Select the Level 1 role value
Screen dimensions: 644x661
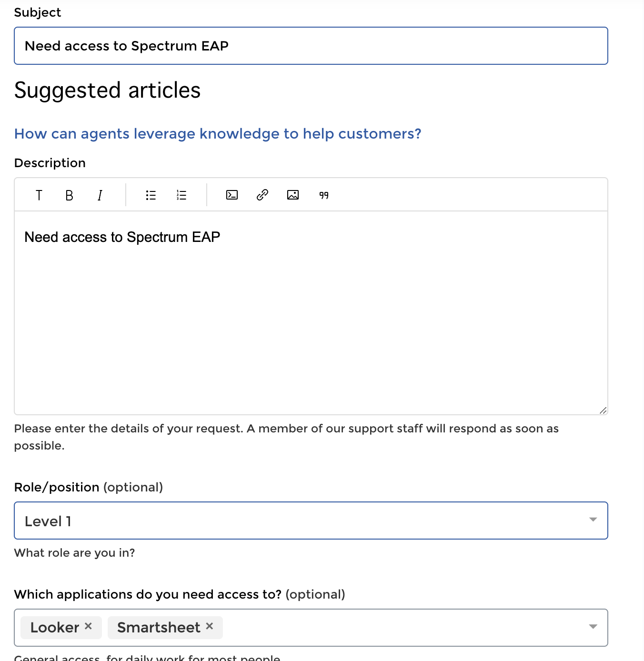coord(48,521)
